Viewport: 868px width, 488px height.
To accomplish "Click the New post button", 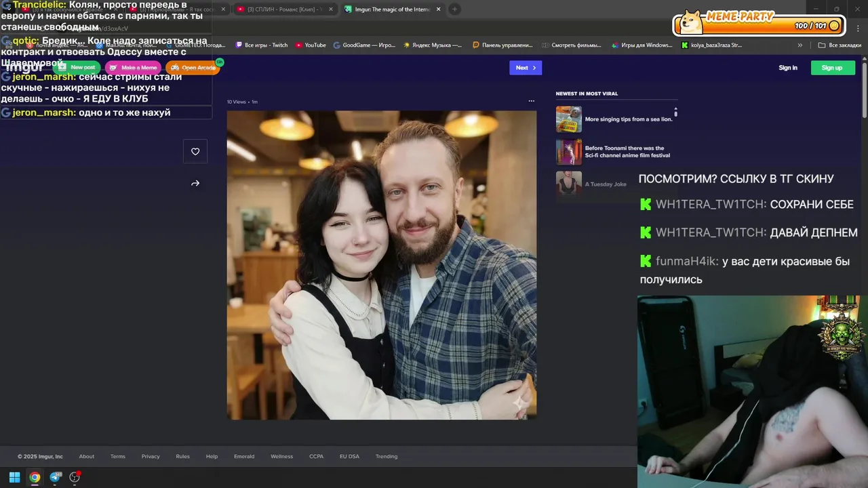I will 77,68.
